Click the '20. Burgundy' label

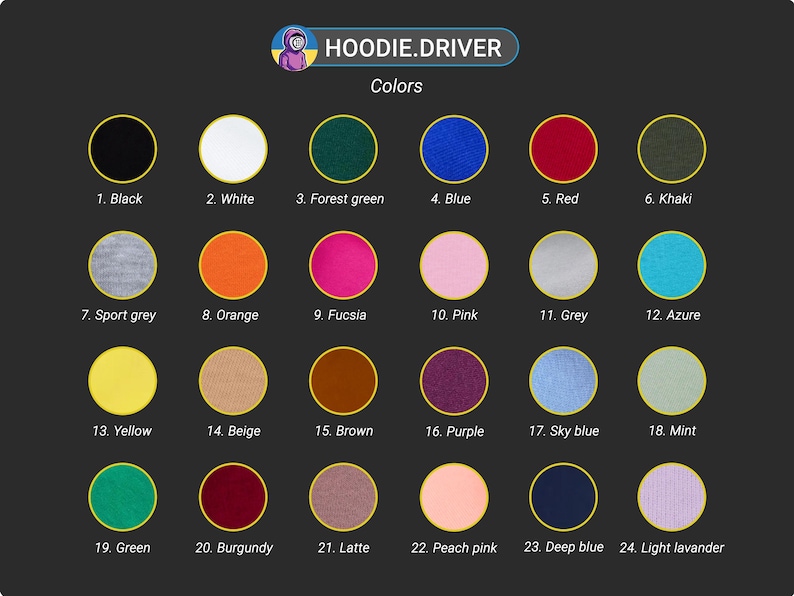coord(234,548)
